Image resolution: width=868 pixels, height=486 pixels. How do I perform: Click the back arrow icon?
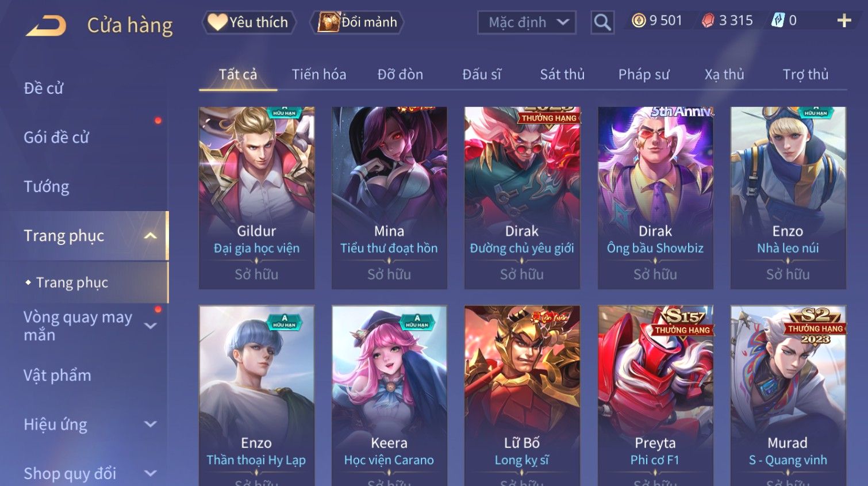46,26
